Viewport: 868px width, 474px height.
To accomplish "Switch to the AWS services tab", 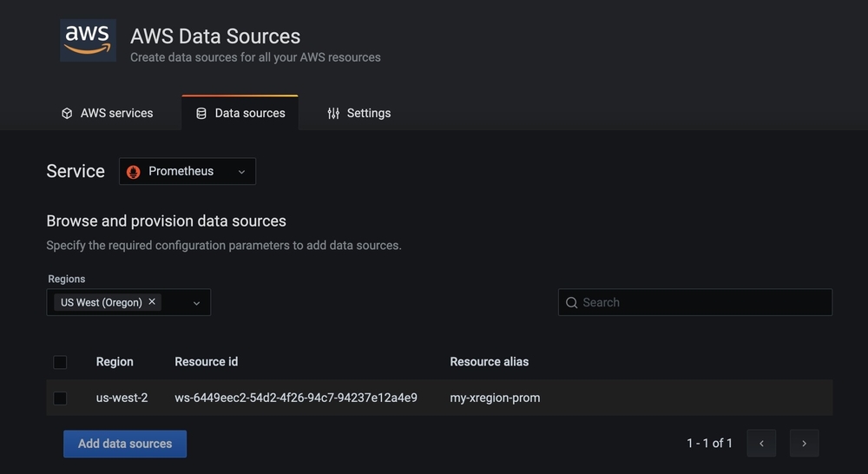I will [108, 113].
